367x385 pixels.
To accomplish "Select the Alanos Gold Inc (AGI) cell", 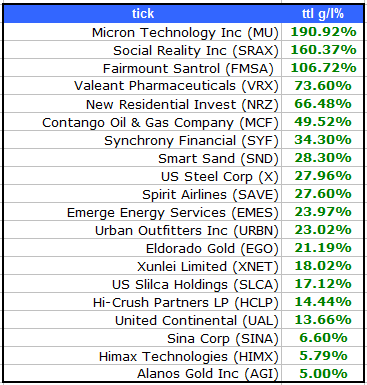I will (143, 373).
